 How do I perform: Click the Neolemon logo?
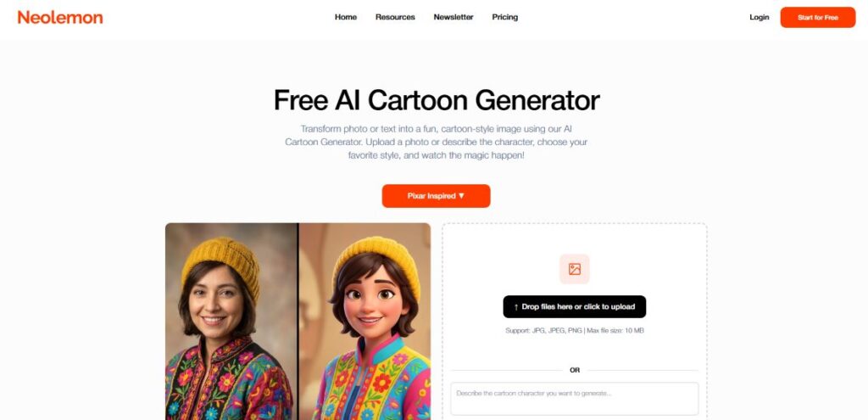[x=60, y=17]
